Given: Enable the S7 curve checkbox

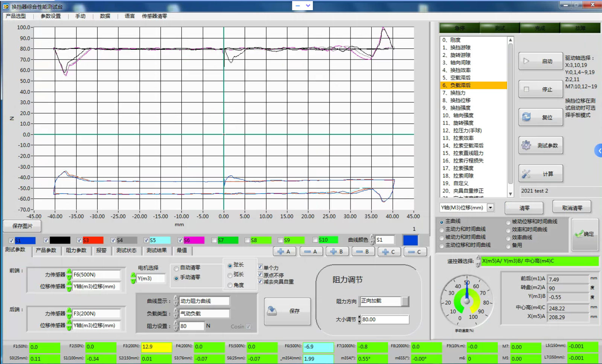Looking at the screenshot, I should click(214, 240).
